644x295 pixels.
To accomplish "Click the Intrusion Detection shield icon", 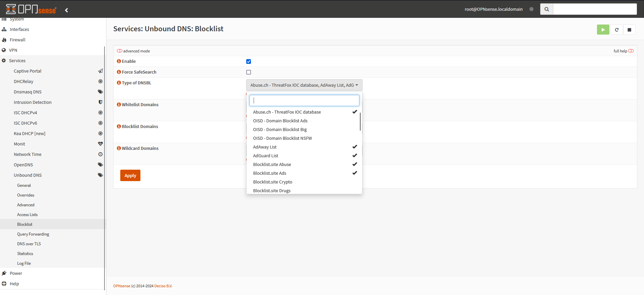I will tap(100, 102).
